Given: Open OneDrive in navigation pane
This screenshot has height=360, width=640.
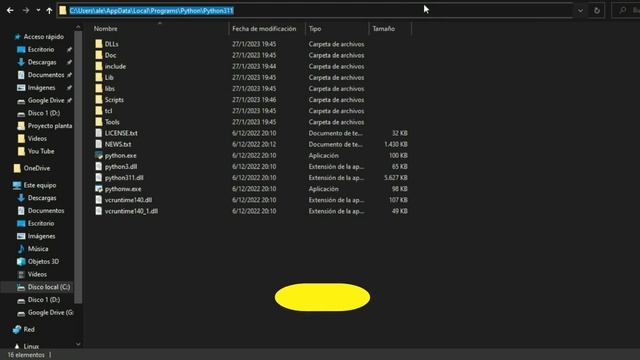Looking at the screenshot, I should [x=37, y=168].
